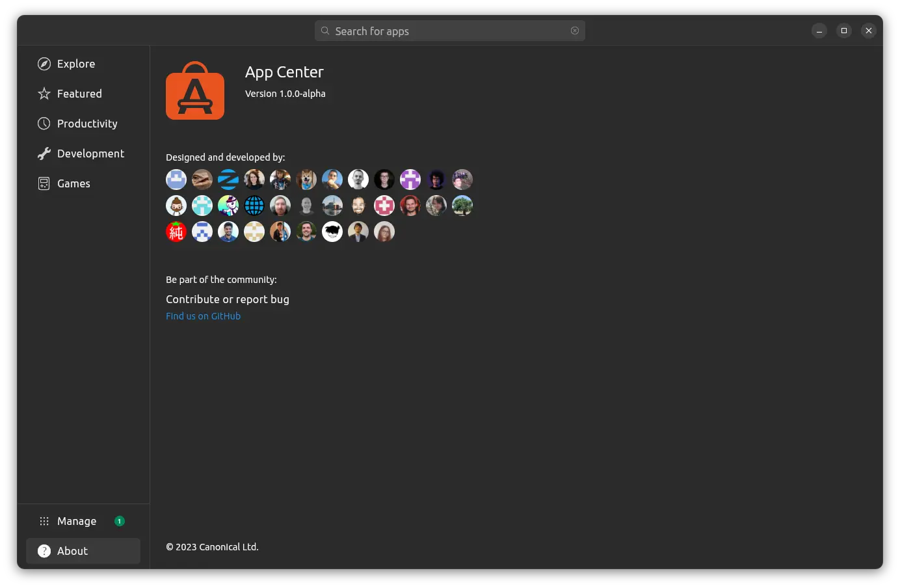
Task: Open the harbor building photo avatar
Action: 332,206
